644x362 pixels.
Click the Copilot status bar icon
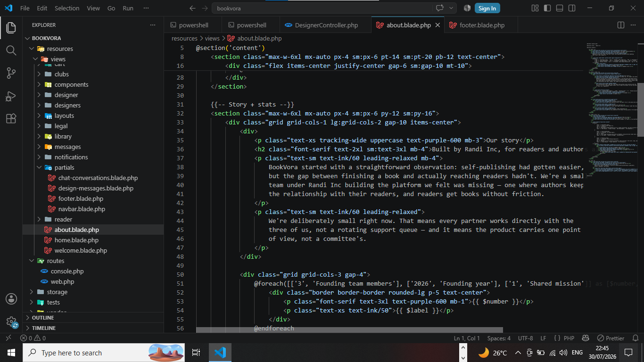coord(585,338)
